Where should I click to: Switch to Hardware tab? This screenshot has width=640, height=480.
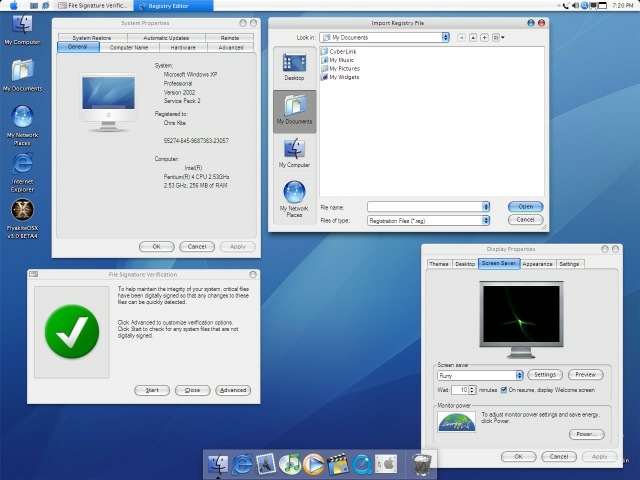183,48
